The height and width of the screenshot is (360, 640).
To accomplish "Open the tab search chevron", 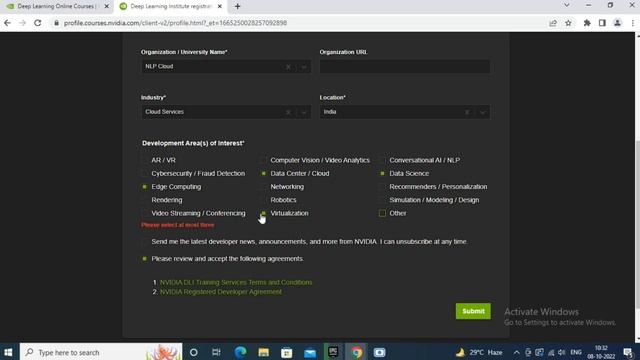I will (567, 5).
